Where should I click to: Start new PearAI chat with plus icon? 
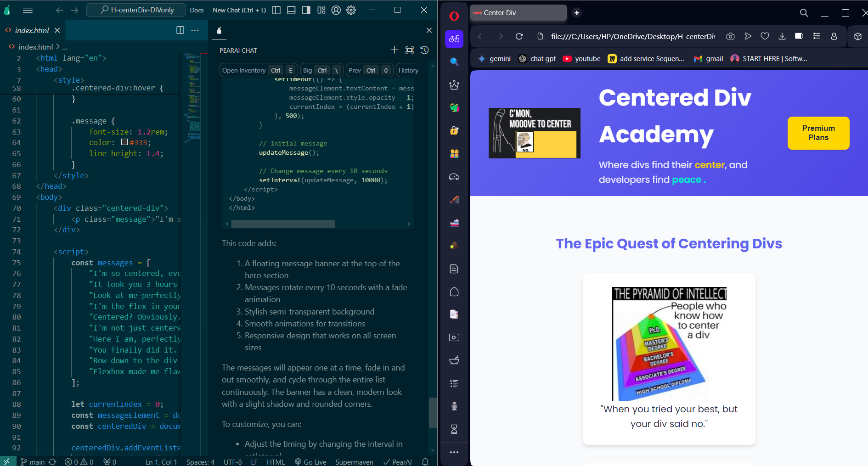(x=394, y=50)
